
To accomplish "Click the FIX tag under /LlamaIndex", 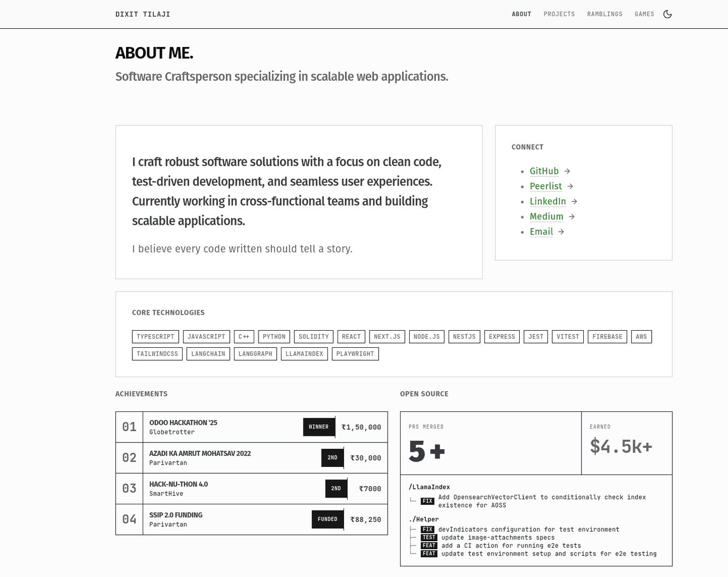I will [427, 501].
